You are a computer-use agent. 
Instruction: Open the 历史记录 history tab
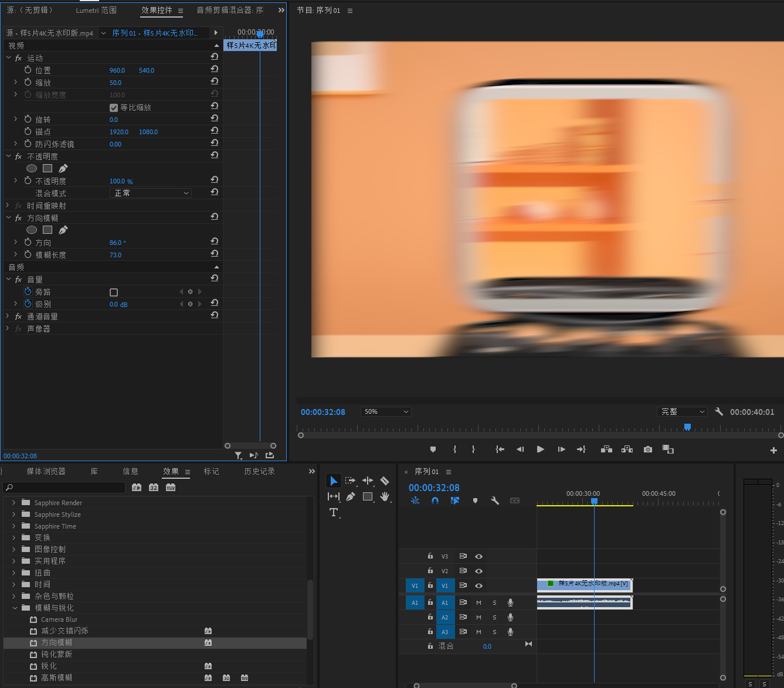pos(259,471)
